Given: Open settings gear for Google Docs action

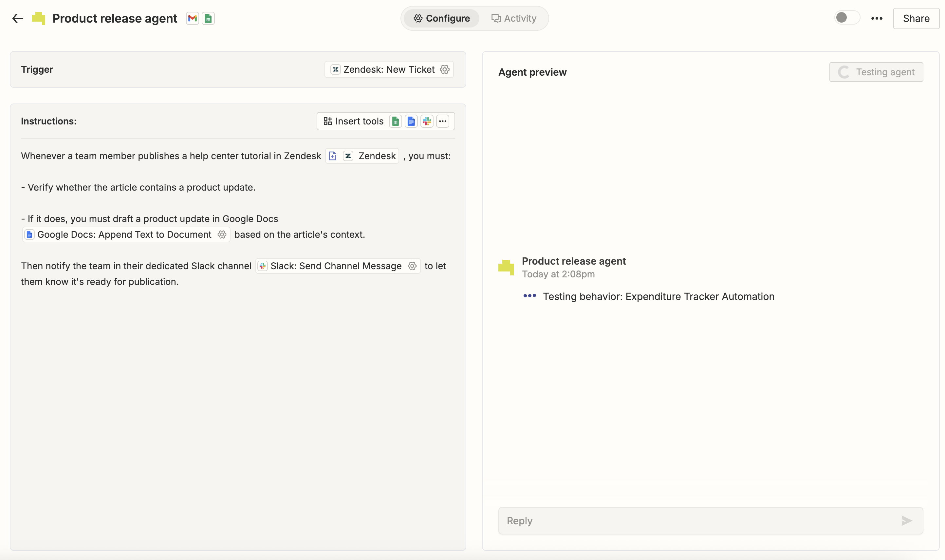Looking at the screenshot, I should (x=222, y=234).
